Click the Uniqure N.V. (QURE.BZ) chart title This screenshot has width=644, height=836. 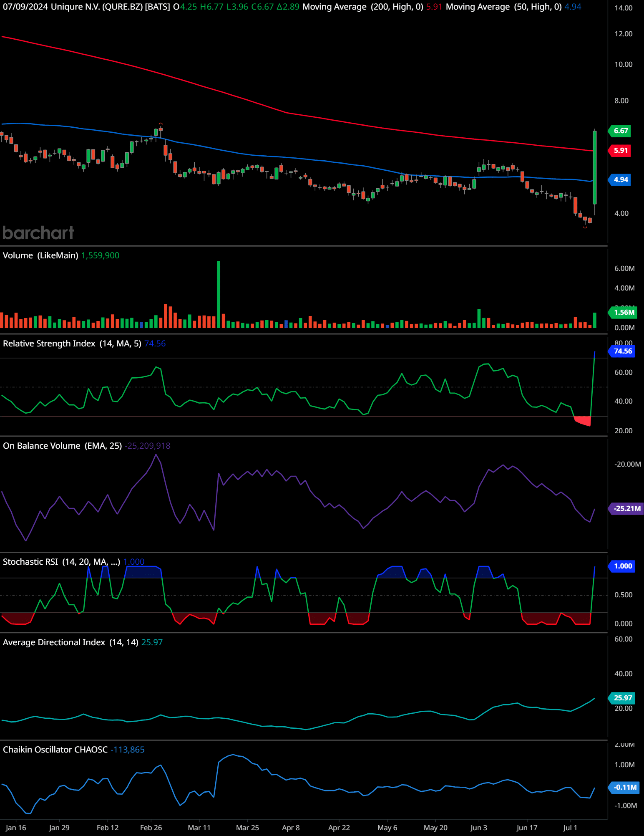pos(111,7)
